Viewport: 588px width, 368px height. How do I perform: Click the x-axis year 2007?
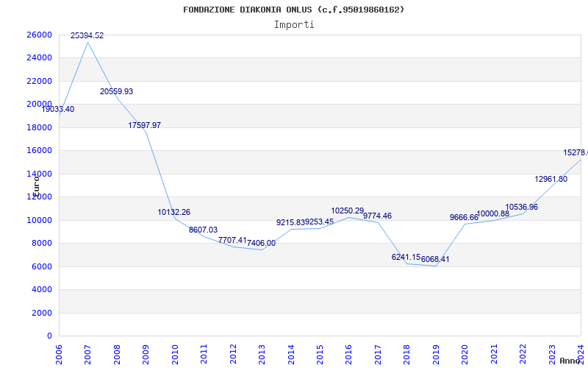87,354
